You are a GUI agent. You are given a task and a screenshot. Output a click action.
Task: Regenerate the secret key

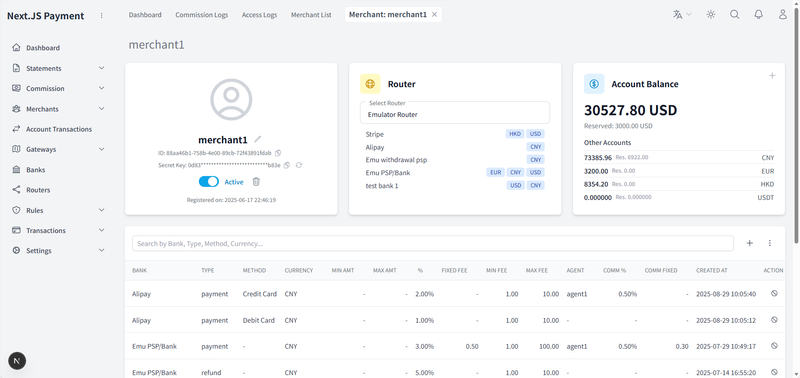coord(299,165)
